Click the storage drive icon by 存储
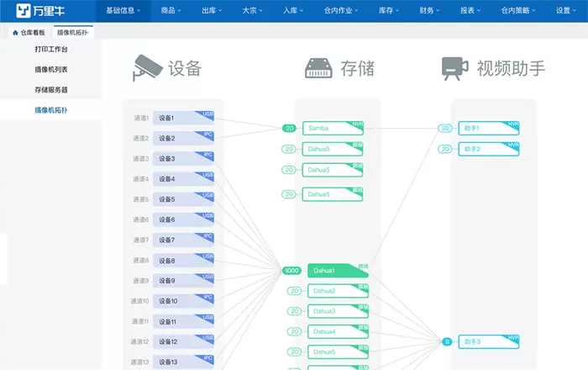The height and width of the screenshot is (370, 588). [x=319, y=68]
